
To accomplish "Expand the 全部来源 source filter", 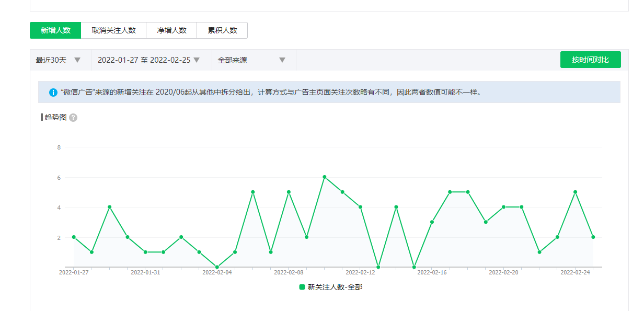I will 251,60.
